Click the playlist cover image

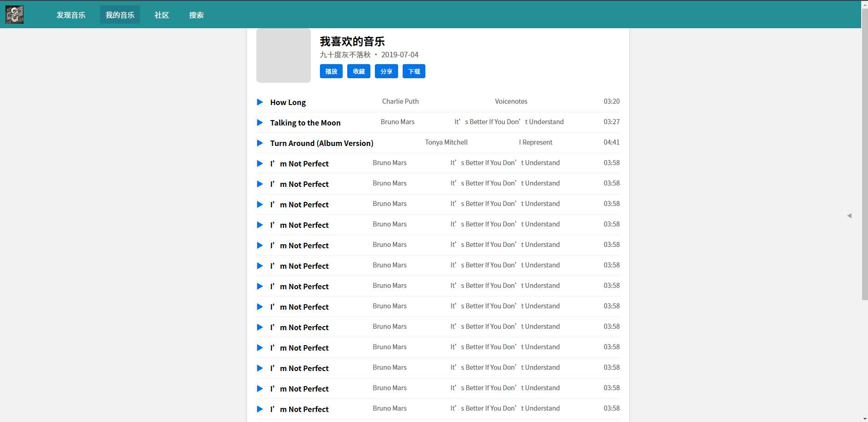coord(283,55)
